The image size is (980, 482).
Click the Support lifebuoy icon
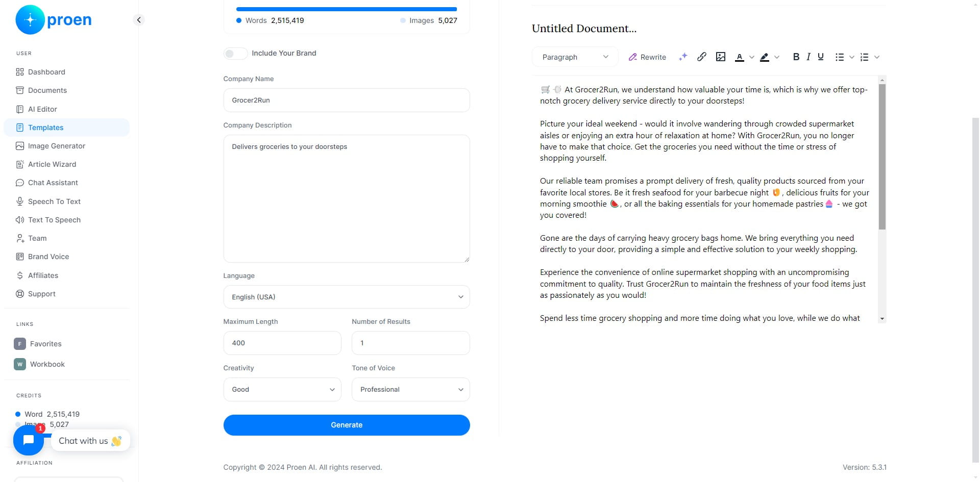click(x=20, y=294)
